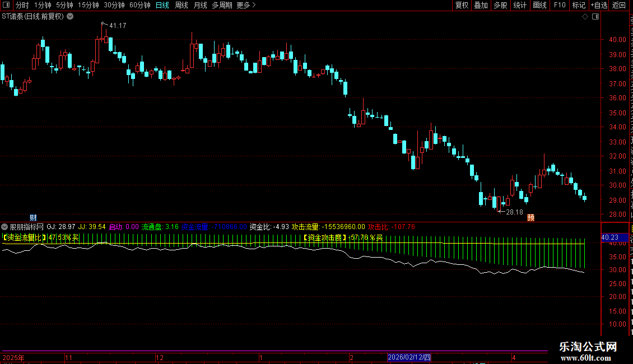Image resolution: width=633 pixels, height=364 pixels.
Task: Expand the ST诺泰 title dropdown arrow
Action: (x=70, y=17)
